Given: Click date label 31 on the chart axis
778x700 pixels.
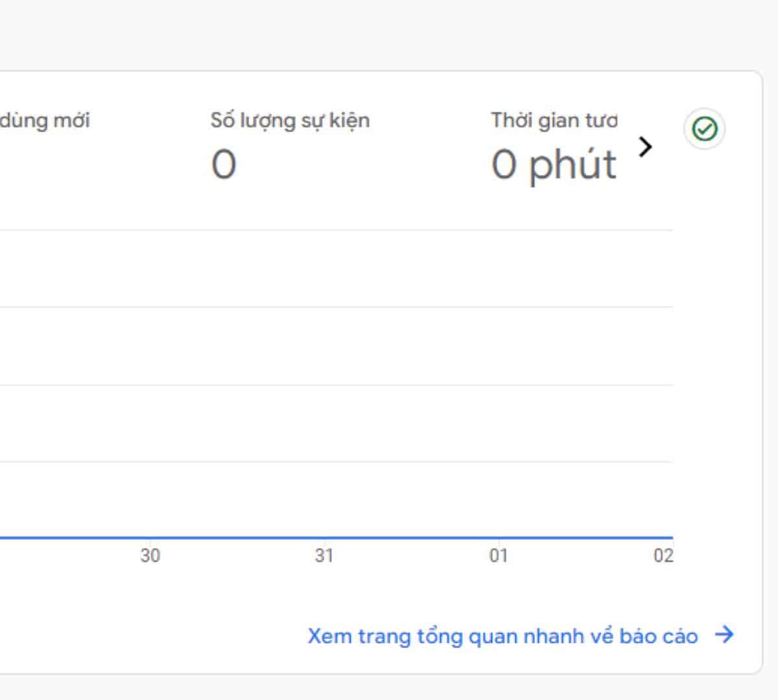Looking at the screenshot, I should [324, 555].
